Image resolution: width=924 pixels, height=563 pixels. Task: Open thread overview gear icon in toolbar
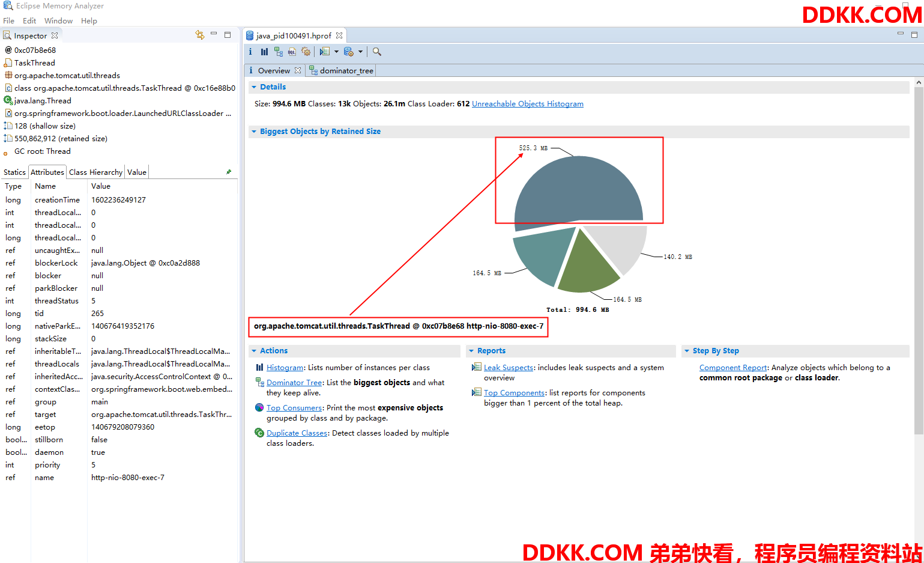coord(306,52)
